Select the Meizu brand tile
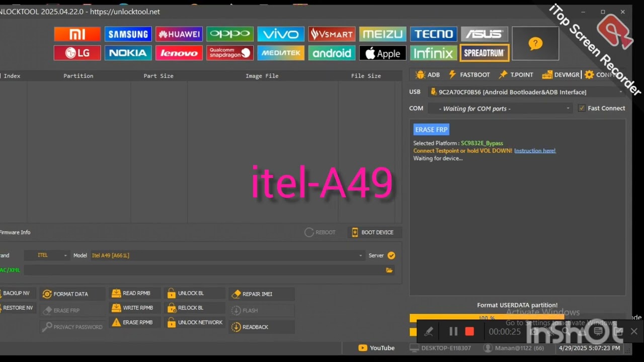This screenshot has height=362, width=644. [x=382, y=34]
